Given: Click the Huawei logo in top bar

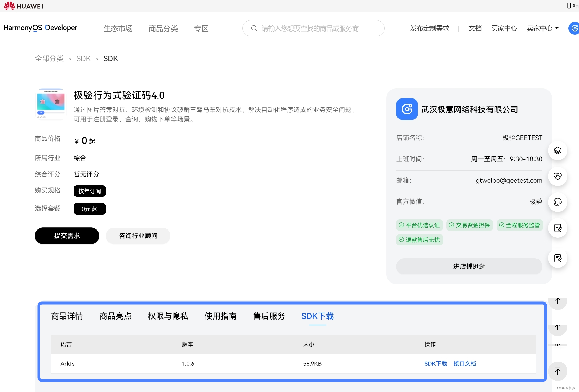Looking at the screenshot, I should point(23,6).
